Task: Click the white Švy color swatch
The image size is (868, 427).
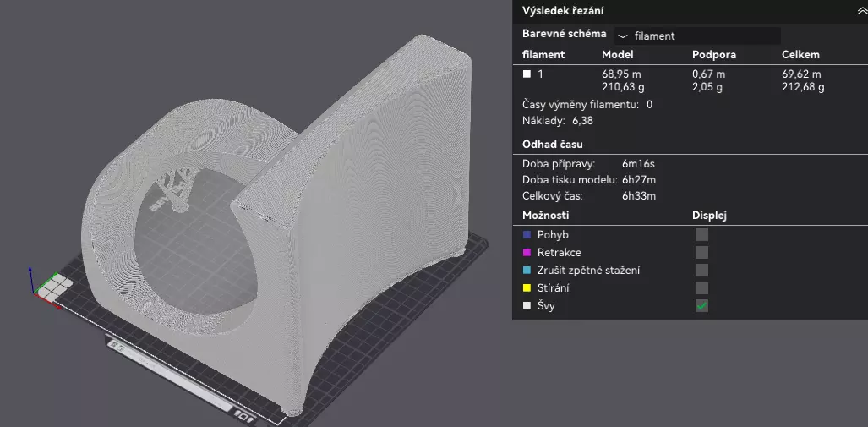Action: [x=527, y=306]
